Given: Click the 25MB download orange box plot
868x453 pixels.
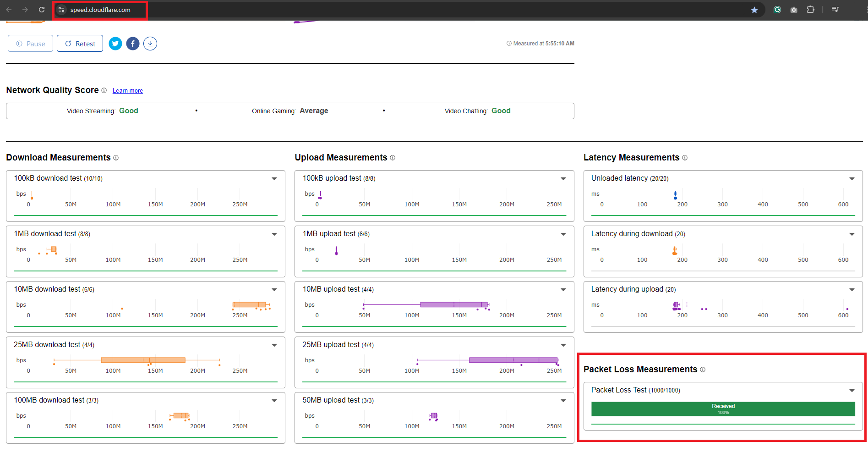Looking at the screenshot, I should click(143, 360).
